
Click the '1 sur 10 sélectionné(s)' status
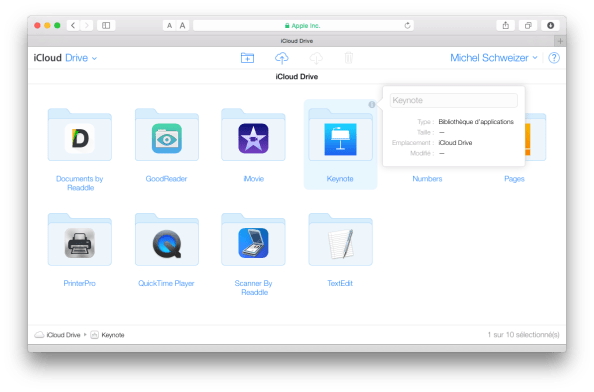pyautogui.click(x=524, y=335)
